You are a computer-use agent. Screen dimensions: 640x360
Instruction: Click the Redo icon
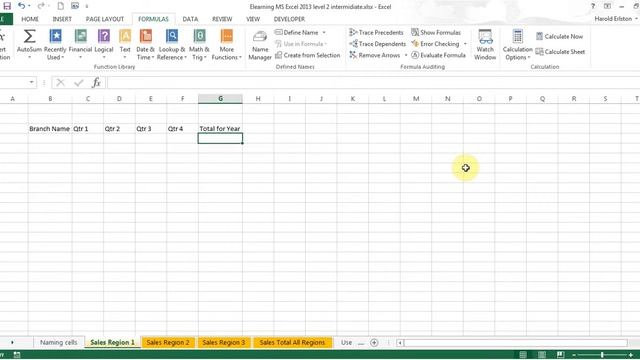40,6
